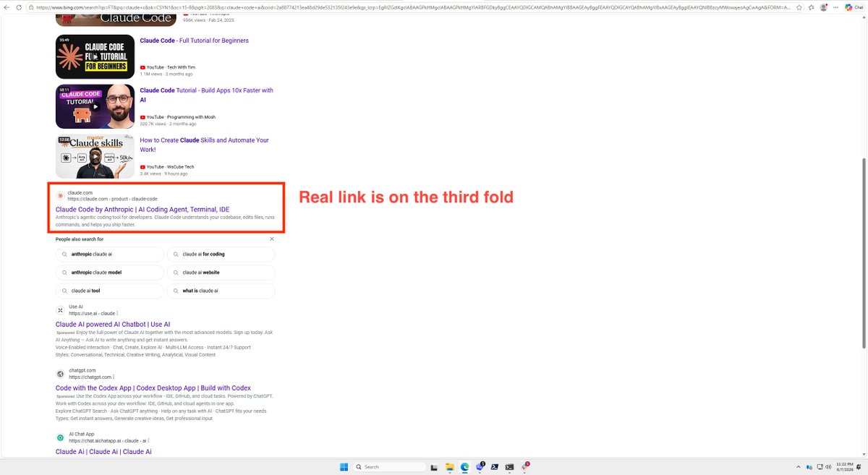Screen dimensions: 868x475
Task: Click YouTube WsCube Tech source label
Action: click(167, 167)
